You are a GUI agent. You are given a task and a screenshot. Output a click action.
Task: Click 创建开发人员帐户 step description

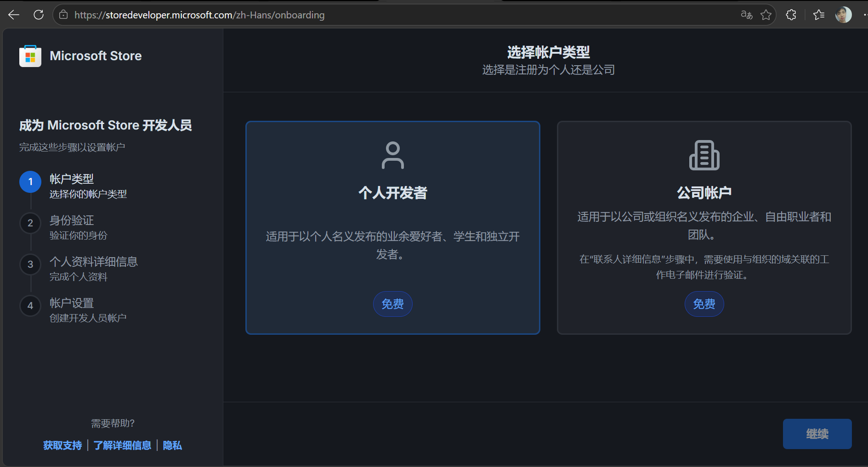click(88, 318)
